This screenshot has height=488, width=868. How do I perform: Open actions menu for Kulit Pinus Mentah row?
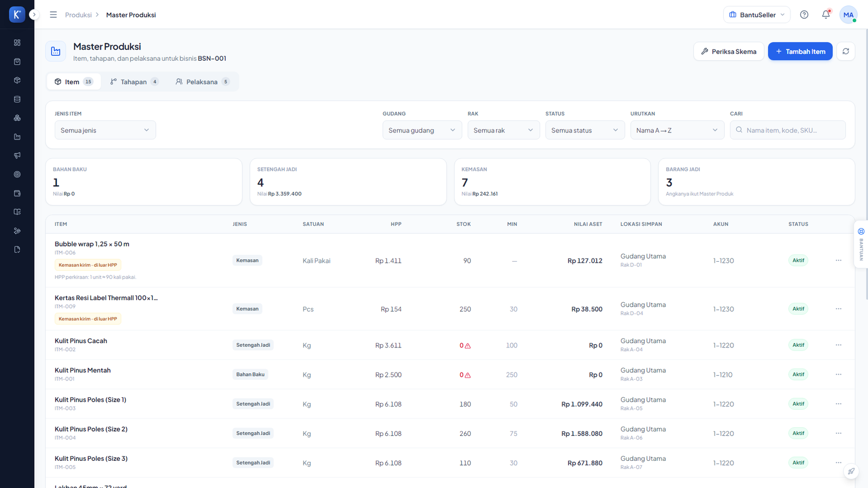tap(838, 375)
